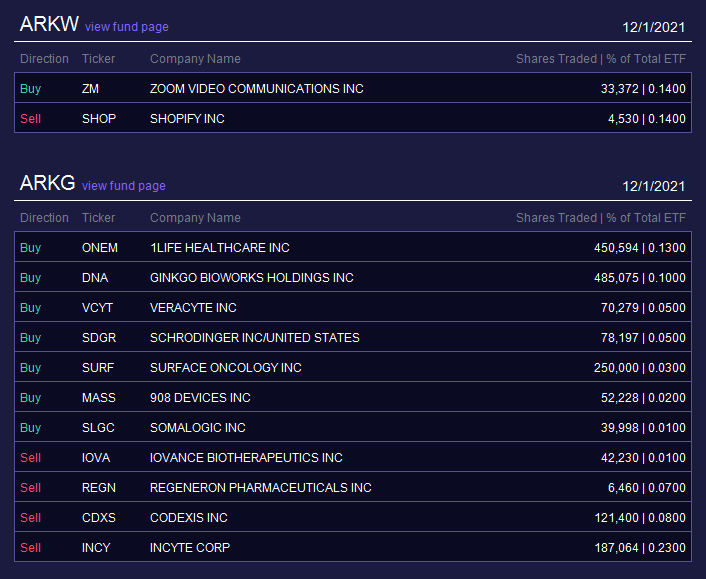
Task: Click the SHOPIFY INC company row
Action: [353, 118]
